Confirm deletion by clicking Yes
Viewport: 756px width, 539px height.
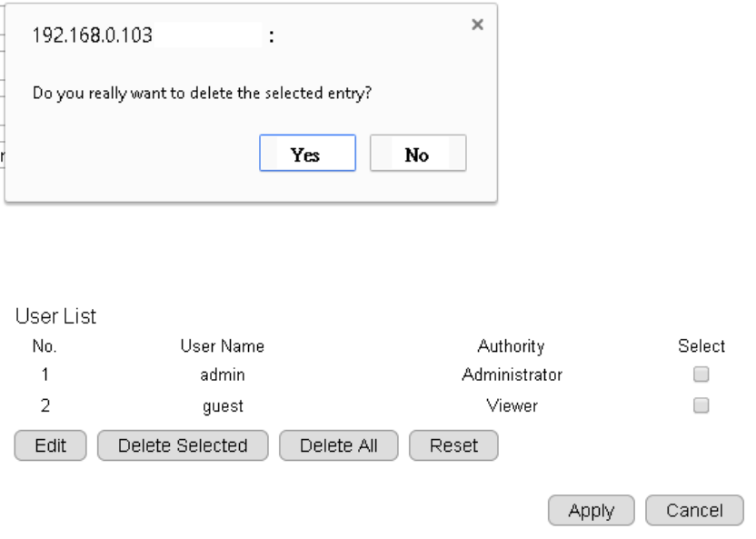point(306,155)
